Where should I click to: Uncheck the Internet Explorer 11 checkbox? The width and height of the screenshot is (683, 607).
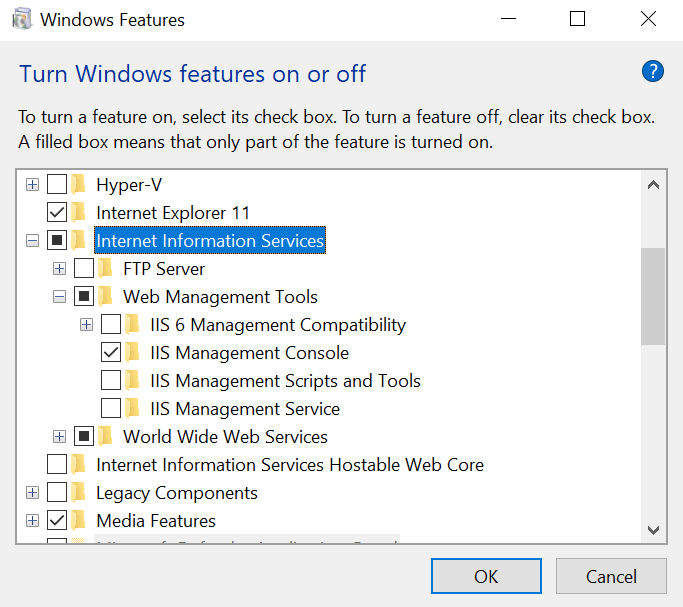coord(57,213)
